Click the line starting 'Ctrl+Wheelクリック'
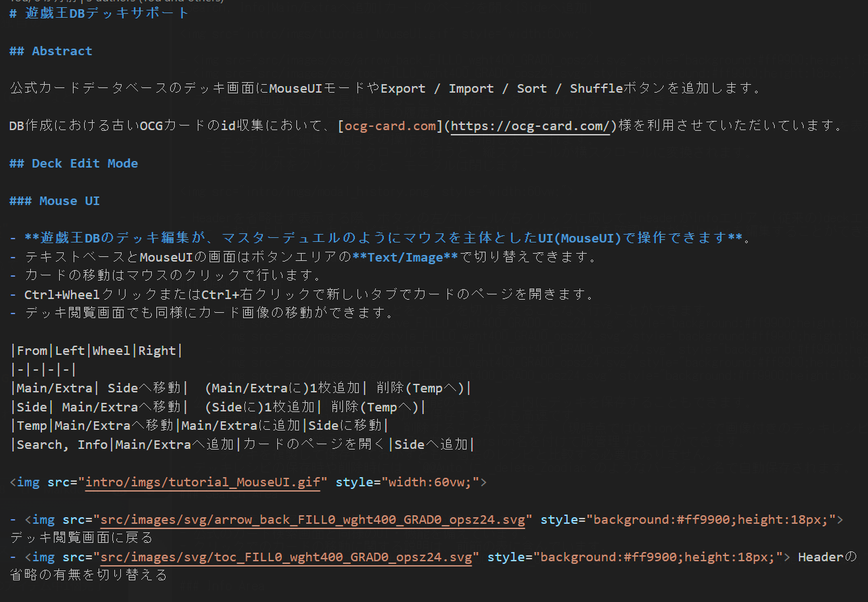The image size is (868, 602). [309, 294]
